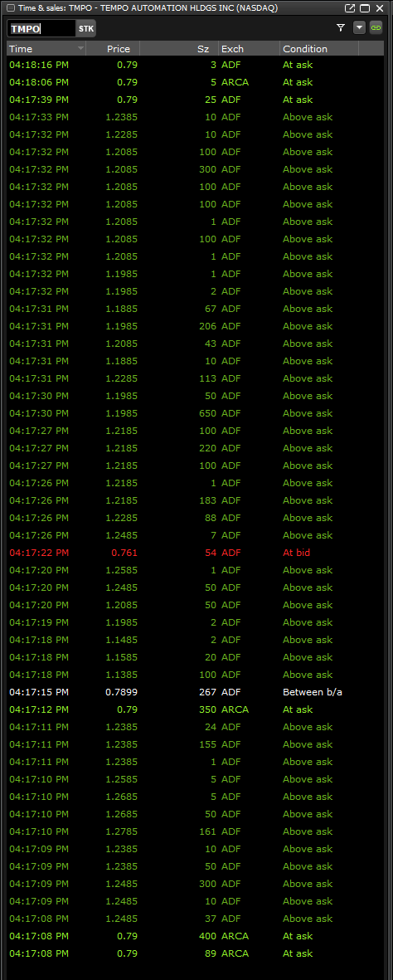This screenshot has width=393, height=980.
Task: Maximize the Time & sales window
Action: coord(364,8)
